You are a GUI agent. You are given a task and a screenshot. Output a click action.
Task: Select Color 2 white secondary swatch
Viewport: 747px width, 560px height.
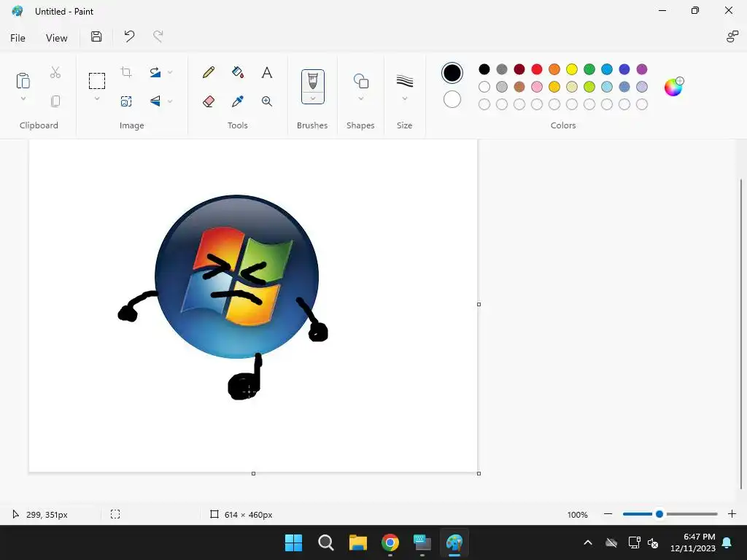click(452, 99)
